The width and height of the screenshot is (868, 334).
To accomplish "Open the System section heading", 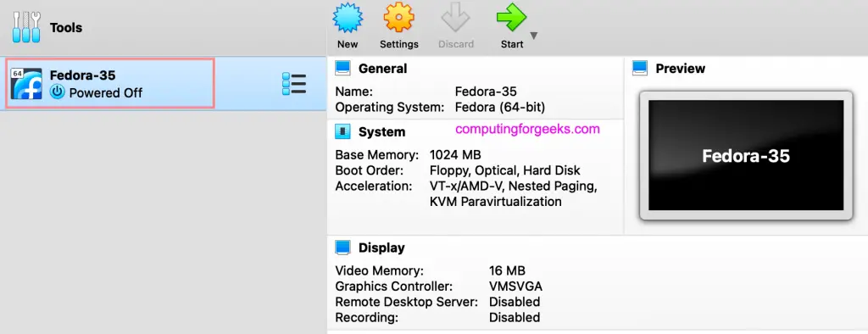I will click(x=382, y=132).
